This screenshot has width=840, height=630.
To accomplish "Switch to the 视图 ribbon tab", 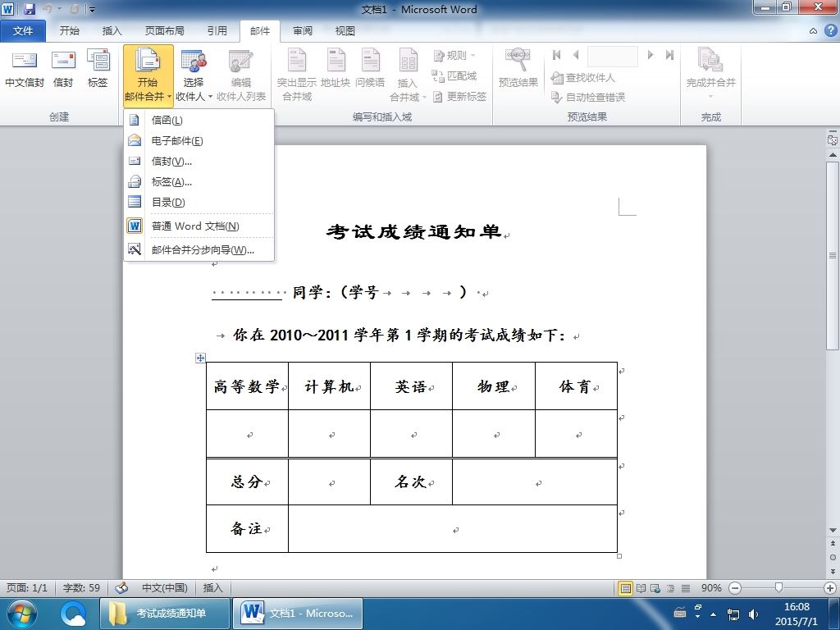I will pos(345,30).
